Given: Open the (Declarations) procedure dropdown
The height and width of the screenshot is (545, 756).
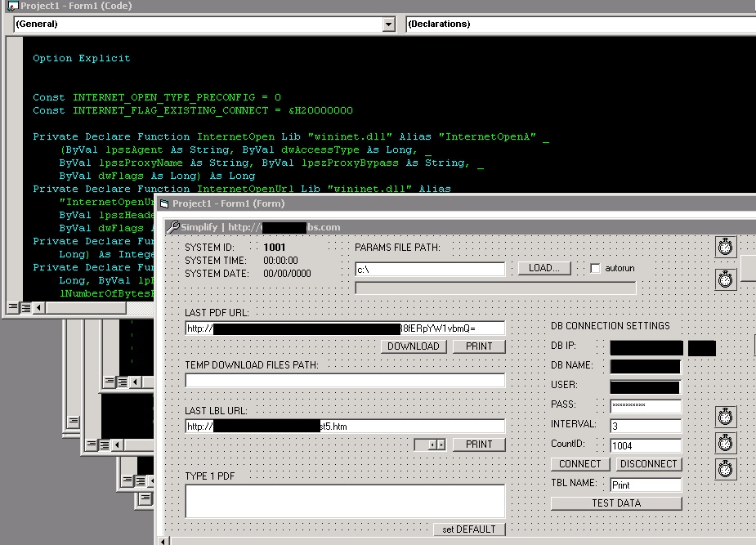Looking at the screenshot, I should (580, 24).
